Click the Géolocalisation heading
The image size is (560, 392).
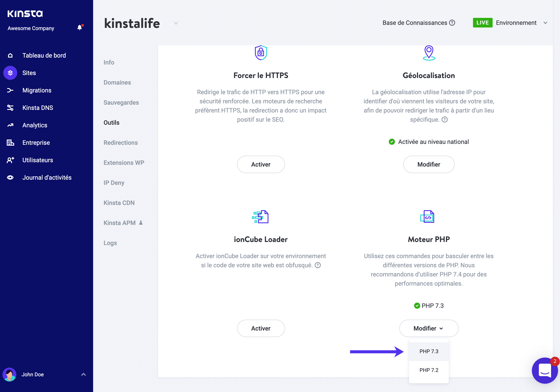point(429,76)
